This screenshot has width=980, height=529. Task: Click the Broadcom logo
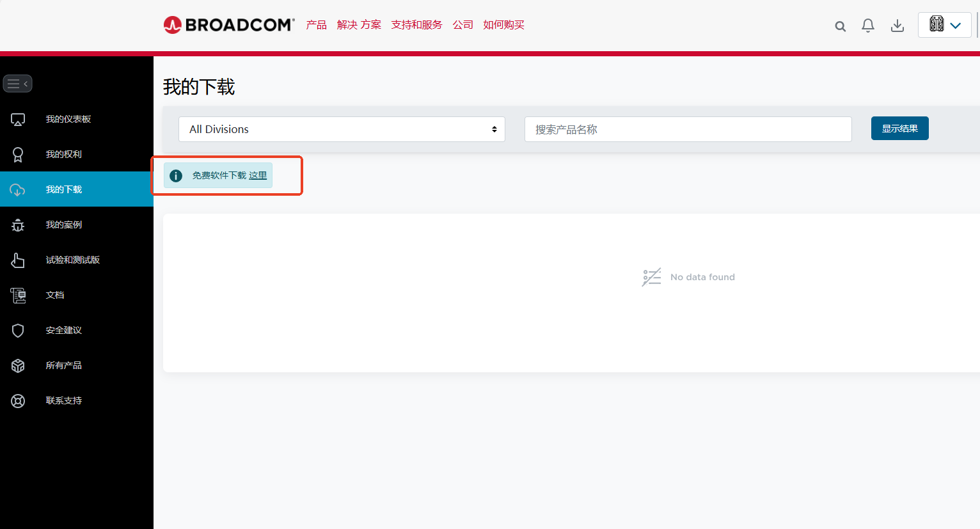229,25
